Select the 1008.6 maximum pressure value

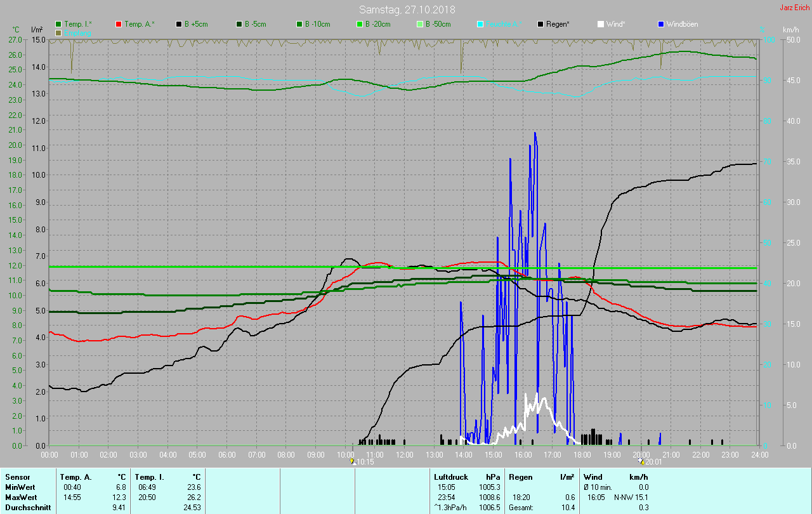(x=489, y=497)
